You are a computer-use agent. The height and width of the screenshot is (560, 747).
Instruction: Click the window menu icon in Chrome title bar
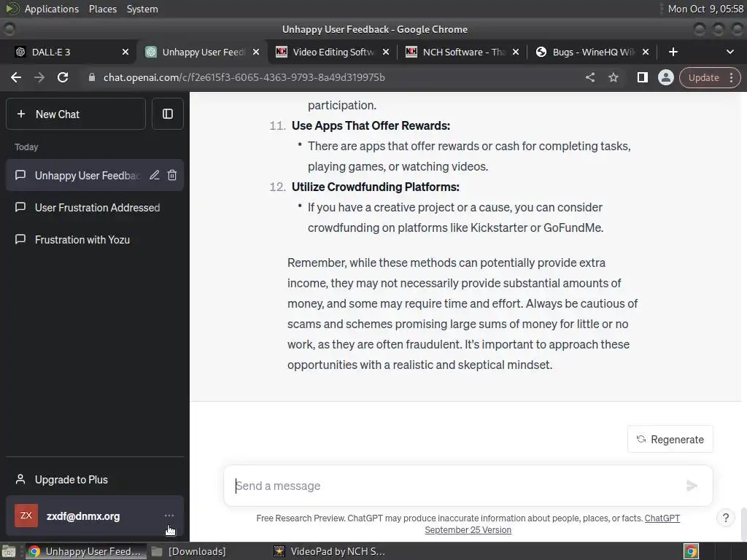pyautogui.click(x=9, y=29)
